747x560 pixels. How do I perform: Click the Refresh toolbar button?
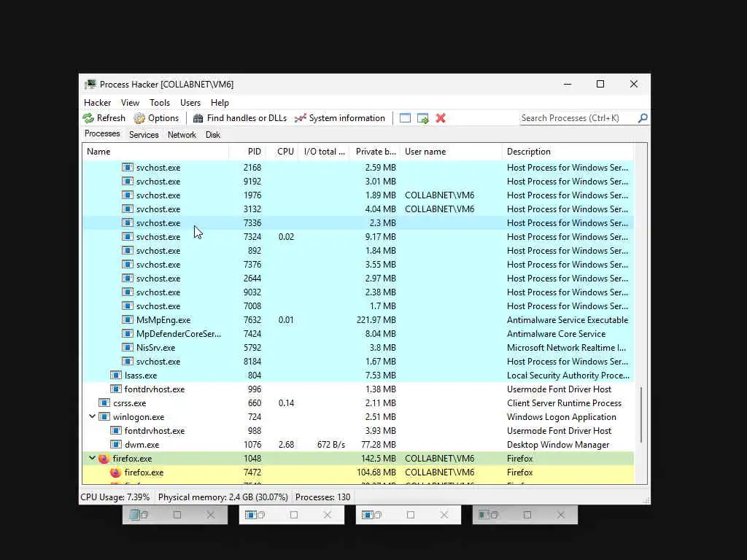tap(104, 118)
